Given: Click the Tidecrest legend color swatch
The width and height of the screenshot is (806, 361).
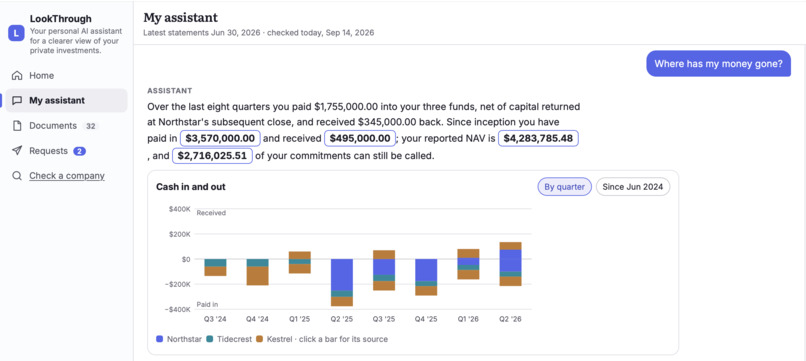Looking at the screenshot, I should pyautogui.click(x=210, y=339).
